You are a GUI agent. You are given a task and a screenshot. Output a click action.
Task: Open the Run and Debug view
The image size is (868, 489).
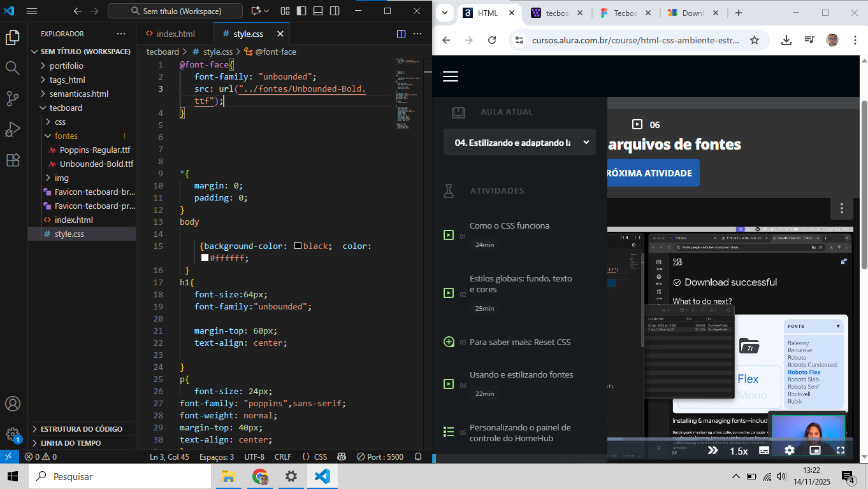click(13, 129)
